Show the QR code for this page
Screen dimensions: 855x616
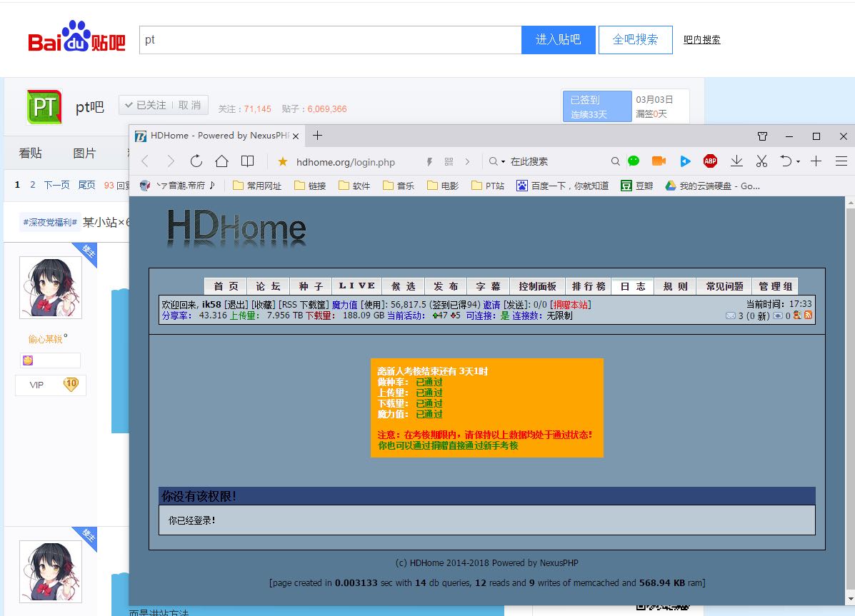[x=449, y=161]
